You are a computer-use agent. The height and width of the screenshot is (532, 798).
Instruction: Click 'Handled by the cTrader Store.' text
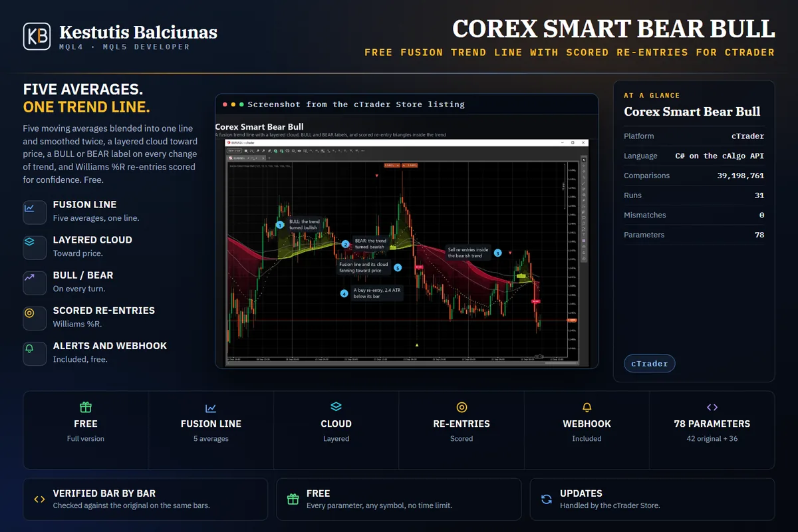pyautogui.click(x=610, y=505)
